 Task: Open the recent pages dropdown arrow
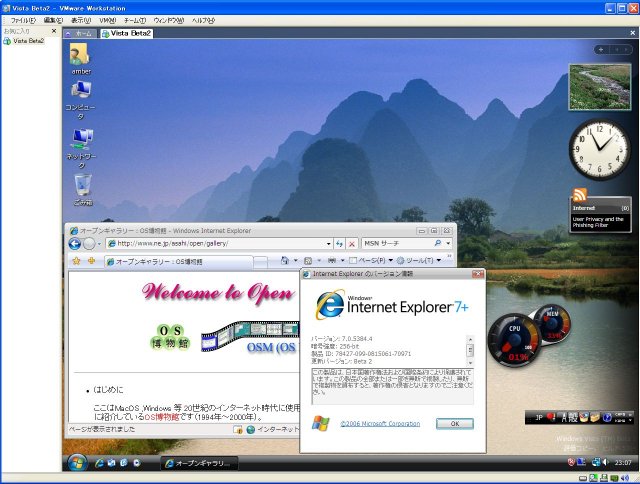tap(99, 244)
